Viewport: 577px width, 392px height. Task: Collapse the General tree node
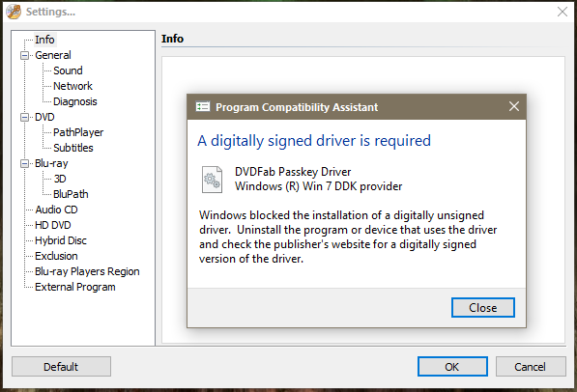(25, 56)
